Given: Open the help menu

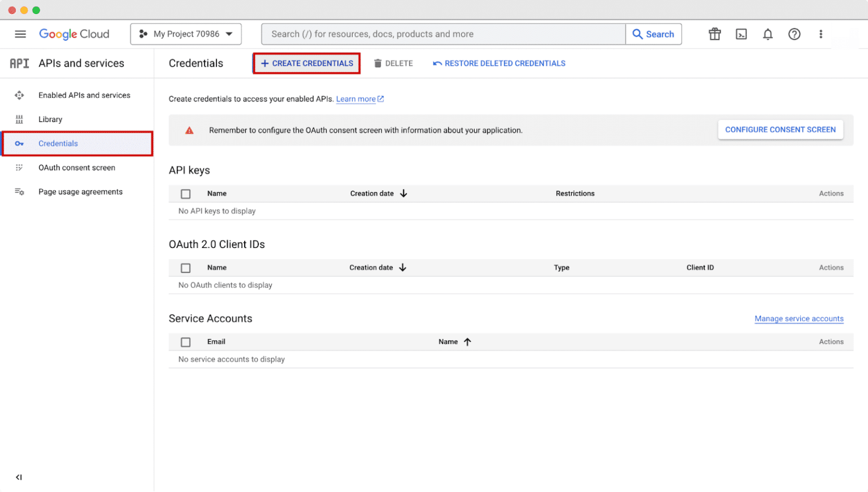Looking at the screenshot, I should [x=794, y=34].
